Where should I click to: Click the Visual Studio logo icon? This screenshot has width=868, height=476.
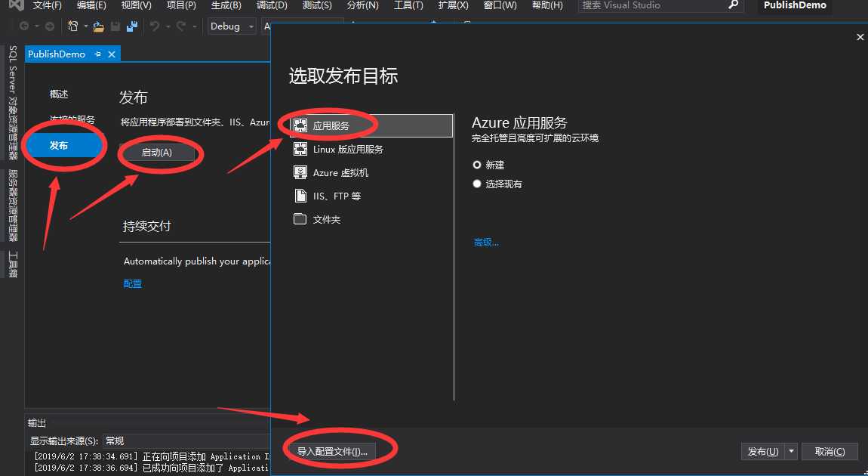[x=16, y=5]
